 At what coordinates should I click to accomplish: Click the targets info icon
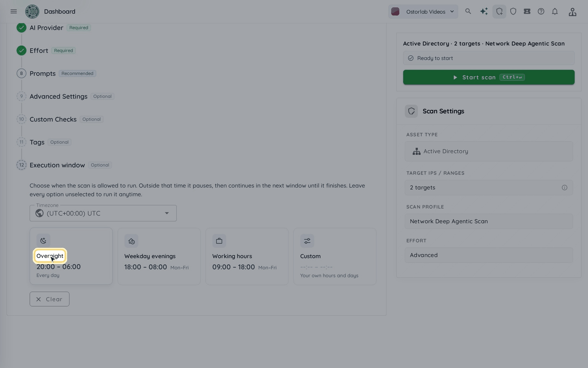(564, 187)
